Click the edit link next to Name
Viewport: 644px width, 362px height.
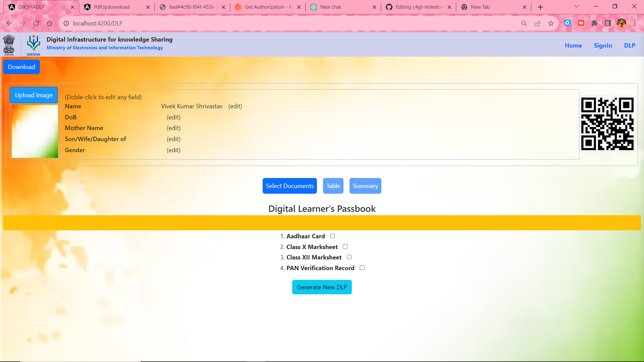235,106
